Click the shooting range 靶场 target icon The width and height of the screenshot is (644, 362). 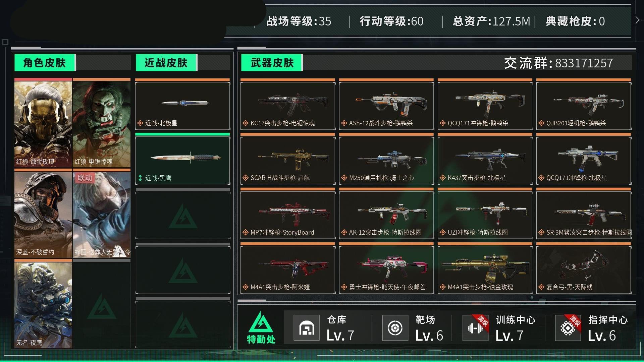pyautogui.click(x=395, y=327)
